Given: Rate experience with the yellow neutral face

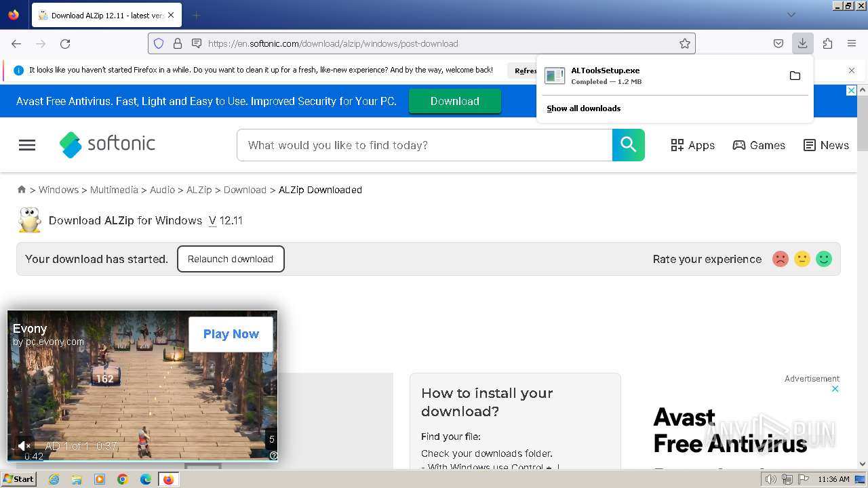Looking at the screenshot, I should (802, 259).
